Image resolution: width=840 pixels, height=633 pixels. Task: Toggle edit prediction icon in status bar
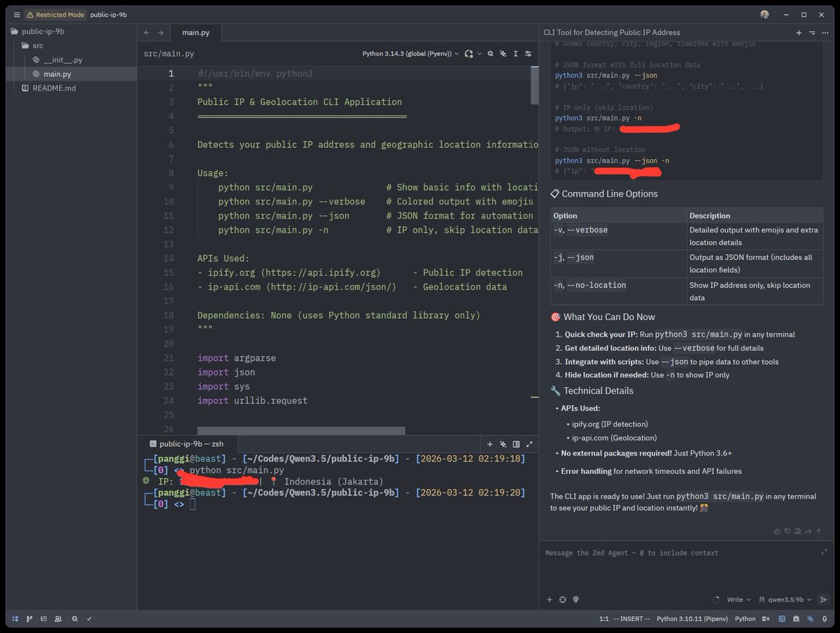tap(766, 619)
